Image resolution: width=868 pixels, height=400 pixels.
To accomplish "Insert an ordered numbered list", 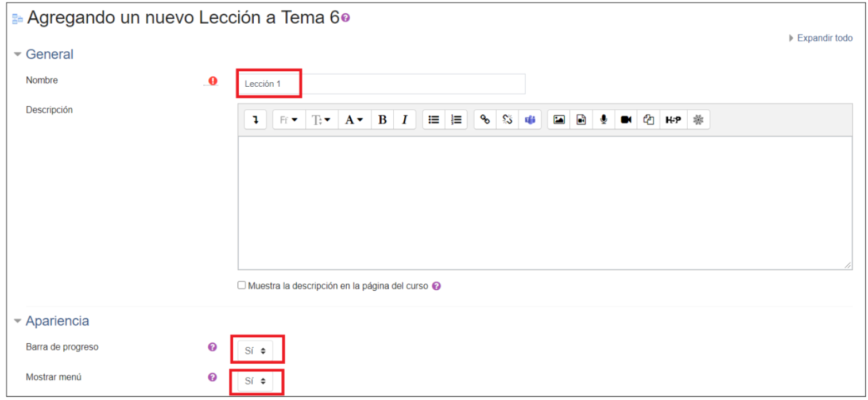I will 456,120.
